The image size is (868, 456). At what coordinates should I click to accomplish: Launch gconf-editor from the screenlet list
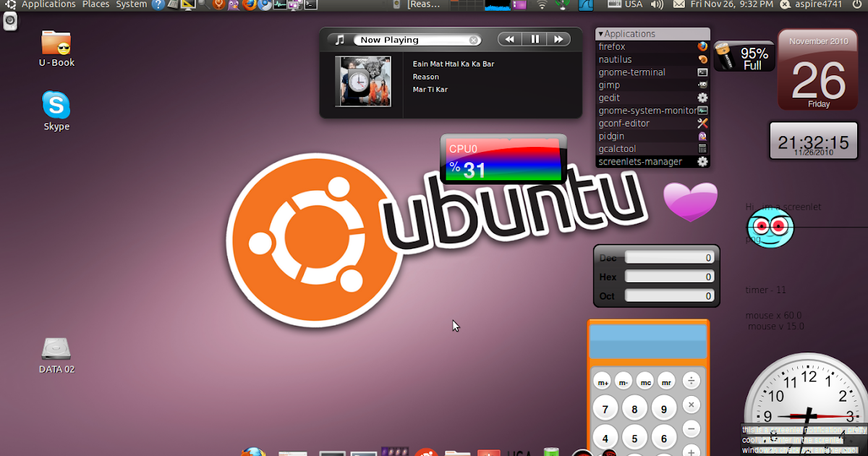[x=652, y=123]
